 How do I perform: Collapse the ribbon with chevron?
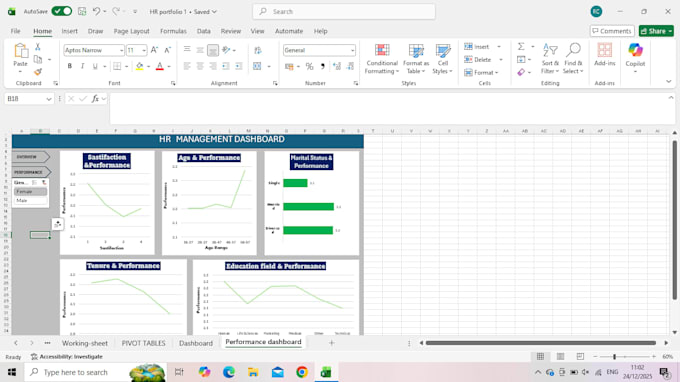(669, 82)
